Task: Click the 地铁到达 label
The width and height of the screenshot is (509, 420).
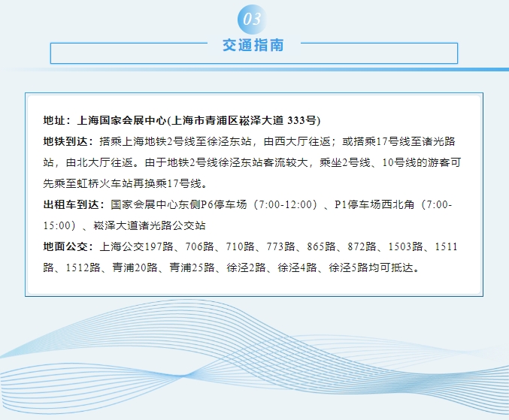Action: (x=66, y=141)
